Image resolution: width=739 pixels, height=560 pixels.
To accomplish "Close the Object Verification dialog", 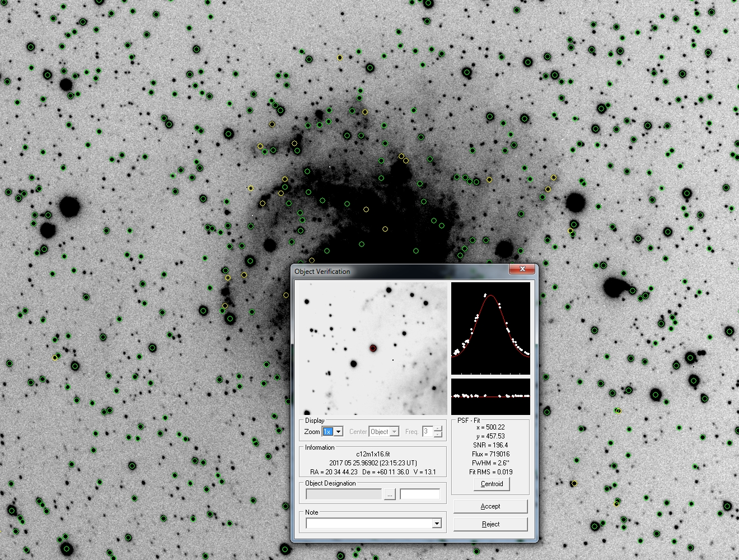I will [522, 269].
